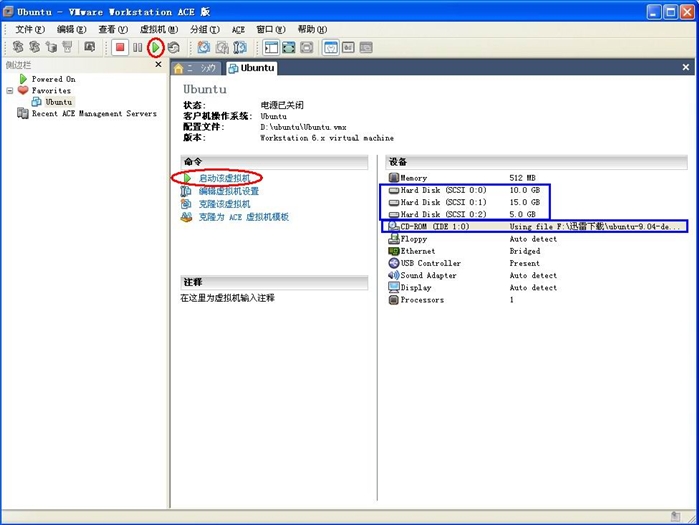Open the 文件 menu
The width and height of the screenshot is (699, 525).
coord(30,29)
